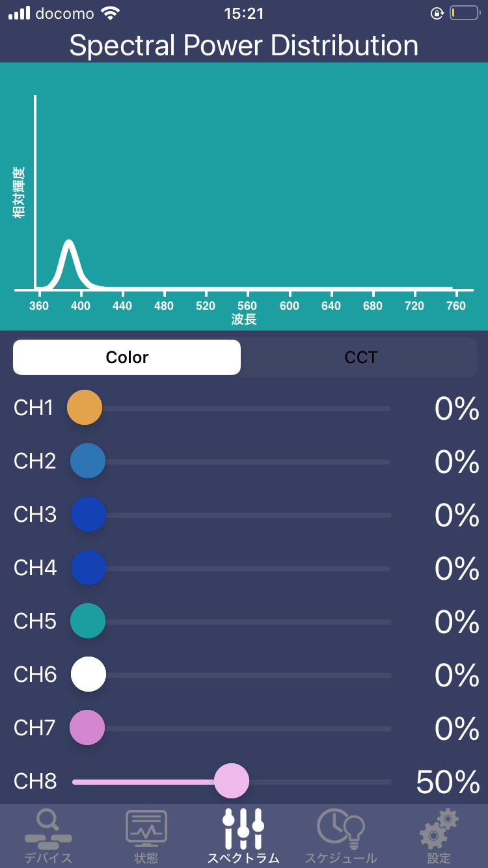Image resolution: width=488 pixels, height=868 pixels.
Task: Tap the Wi-Fi status icon
Action: (111, 13)
